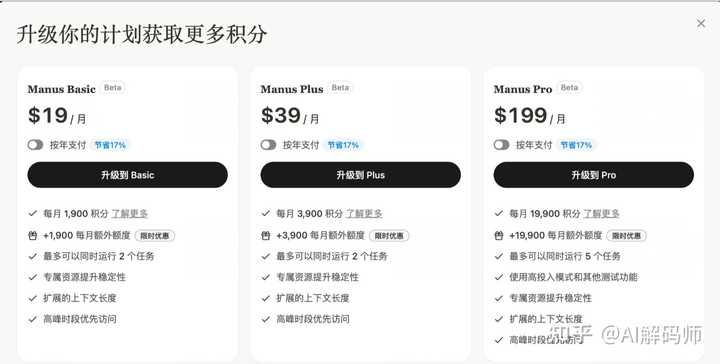Click the 升级到 Pro button
Viewport: 720px width, 364px height.
(x=594, y=175)
